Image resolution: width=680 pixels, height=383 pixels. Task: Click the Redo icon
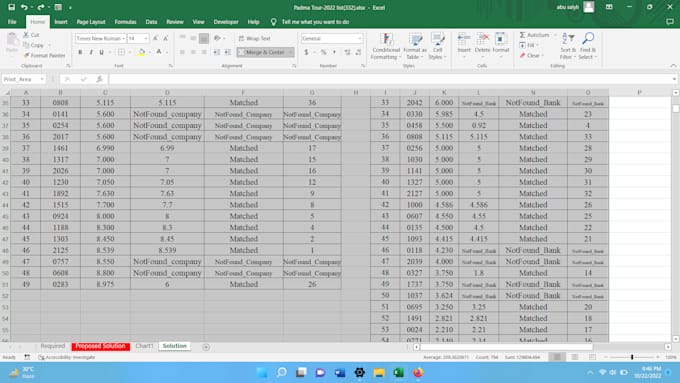(x=40, y=7)
